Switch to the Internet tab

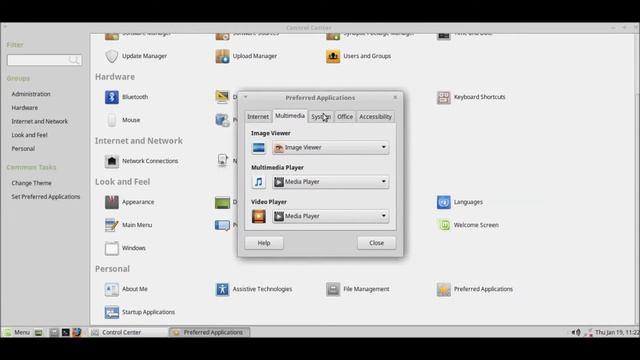tap(258, 117)
